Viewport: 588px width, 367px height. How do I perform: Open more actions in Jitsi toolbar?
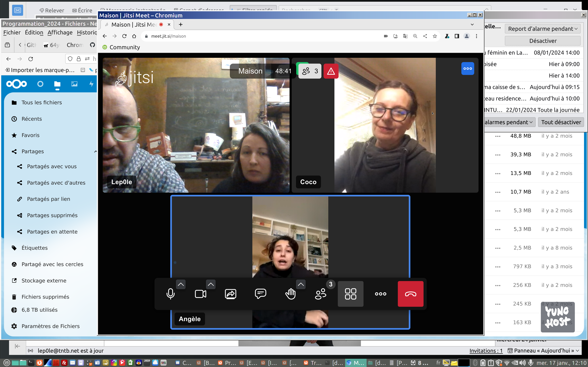pyautogui.click(x=381, y=294)
